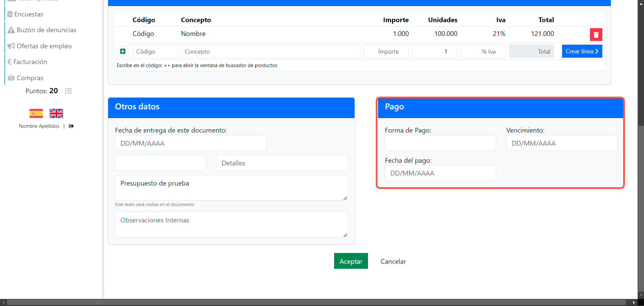644x306 pixels.
Task: Focus the Detalles input field
Action: 282,163
